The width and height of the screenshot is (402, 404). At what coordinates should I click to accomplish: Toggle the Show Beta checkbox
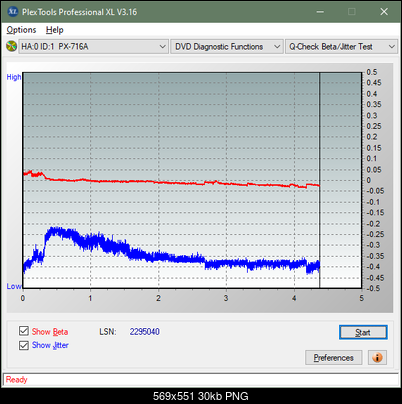(x=24, y=331)
